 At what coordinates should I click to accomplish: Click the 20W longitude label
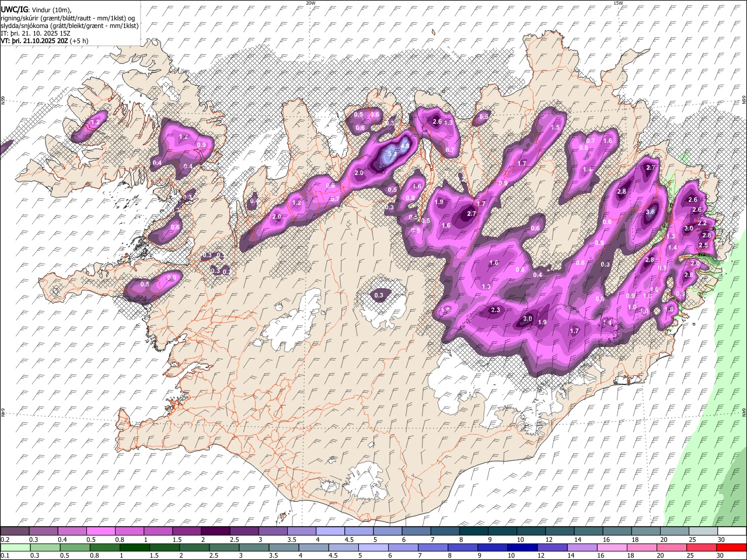[310, 3]
